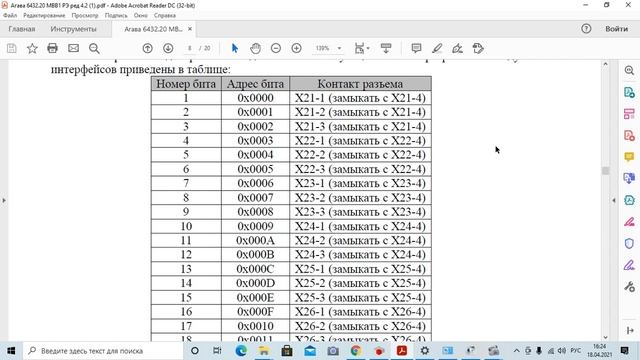Click scroll down arrow of document
This screenshot has width=640, height=360.
[x=605, y=337]
